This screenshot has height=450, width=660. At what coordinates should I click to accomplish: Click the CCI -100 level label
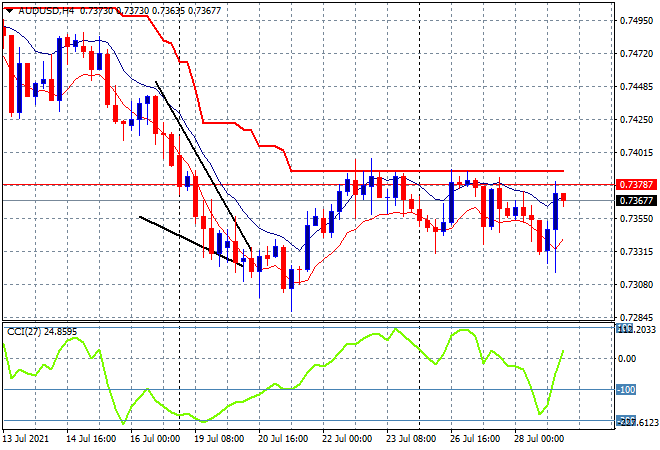(626, 390)
